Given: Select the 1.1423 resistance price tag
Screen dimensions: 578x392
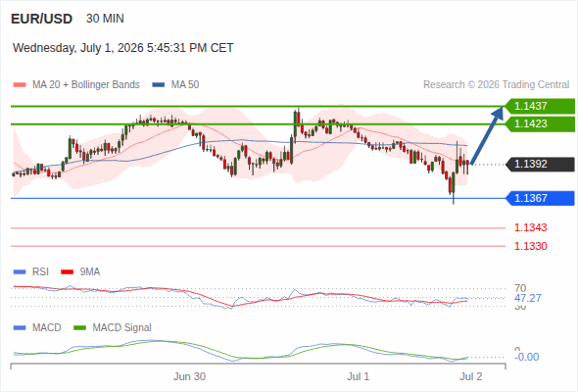Looking at the screenshot, I should pyautogui.click(x=540, y=123).
